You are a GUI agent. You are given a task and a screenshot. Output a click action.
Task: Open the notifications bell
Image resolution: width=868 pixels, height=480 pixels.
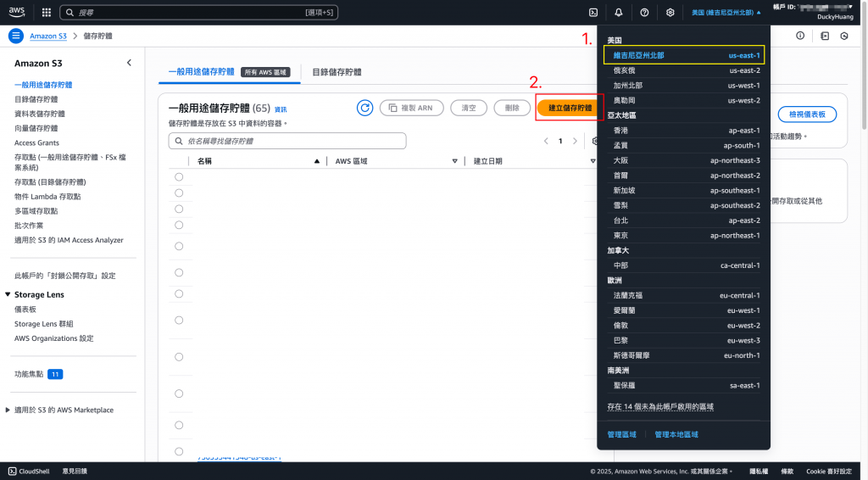[x=618, y=12]
